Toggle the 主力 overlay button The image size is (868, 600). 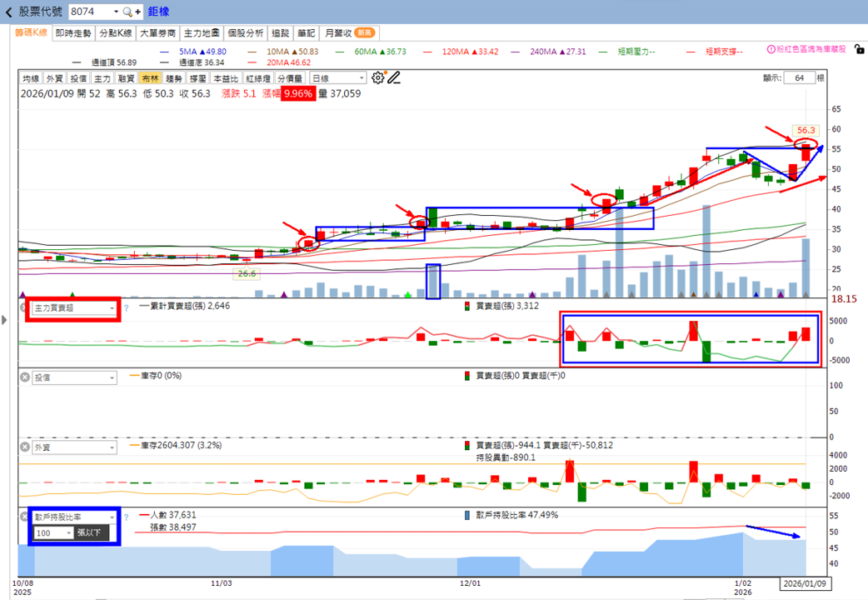(102, 78)
